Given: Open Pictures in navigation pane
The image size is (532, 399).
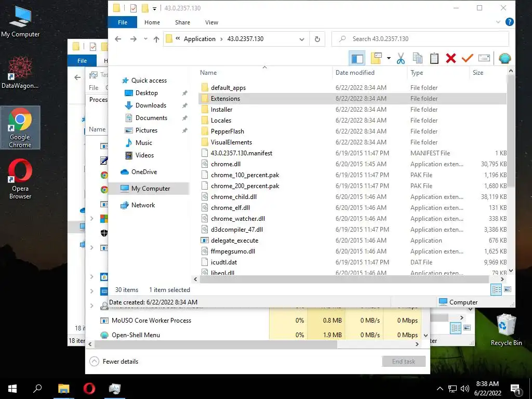Looking at the screenshot, I should pos(146,130).
